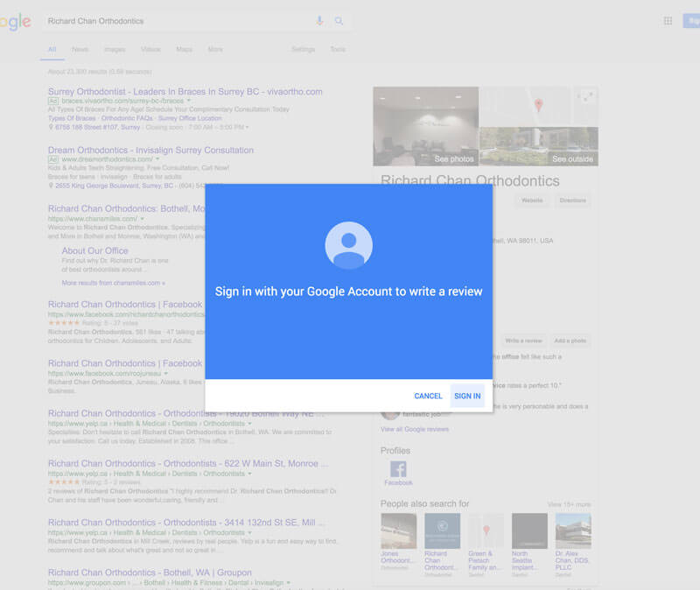This screenshot has width=700, height=590.
Task: Click the SIGN IN button in dialog
Action: pyautogui.click(x=467, y=396)
